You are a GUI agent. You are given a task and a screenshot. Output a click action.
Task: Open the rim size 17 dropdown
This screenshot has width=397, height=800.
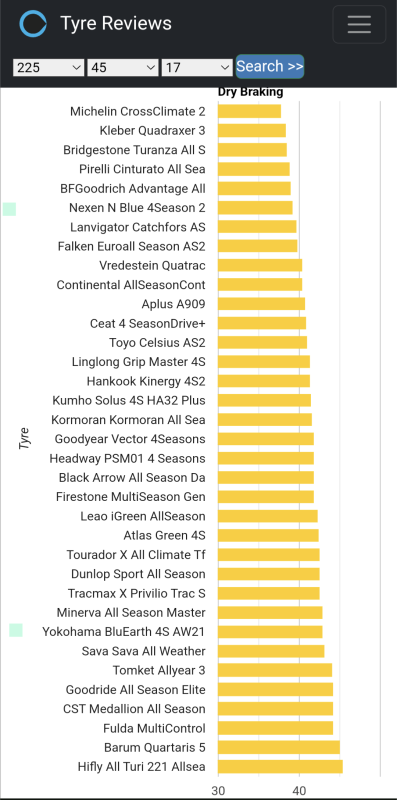point(197,67)
